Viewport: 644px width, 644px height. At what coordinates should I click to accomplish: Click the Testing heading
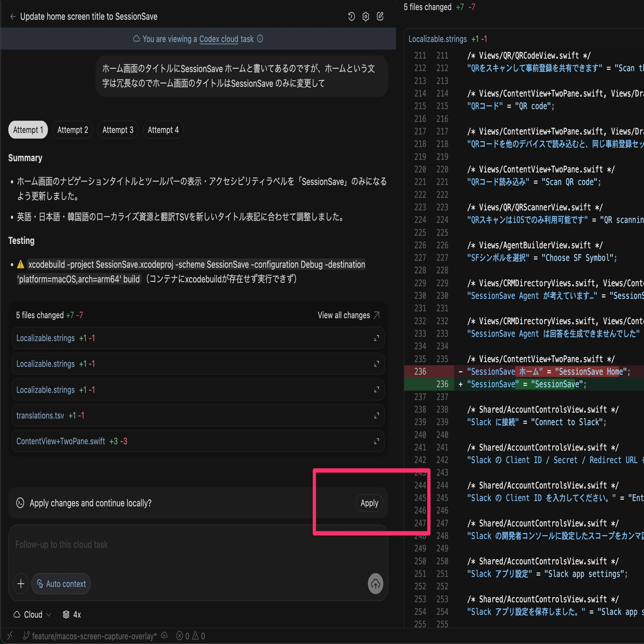[21, 240]
